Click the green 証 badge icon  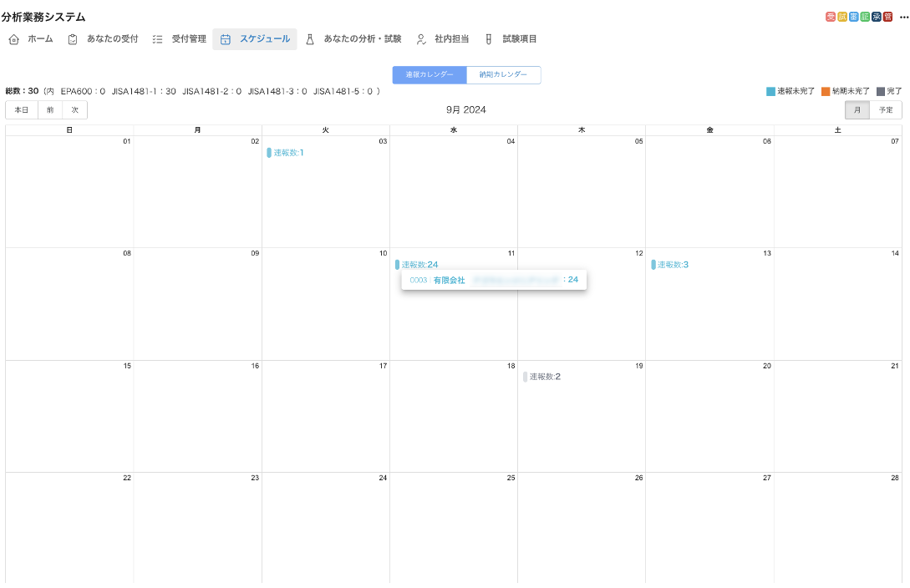[865, 17]
